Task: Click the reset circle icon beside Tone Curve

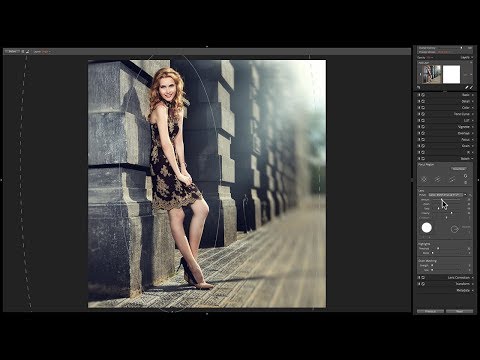Action: tap(423, 114)
